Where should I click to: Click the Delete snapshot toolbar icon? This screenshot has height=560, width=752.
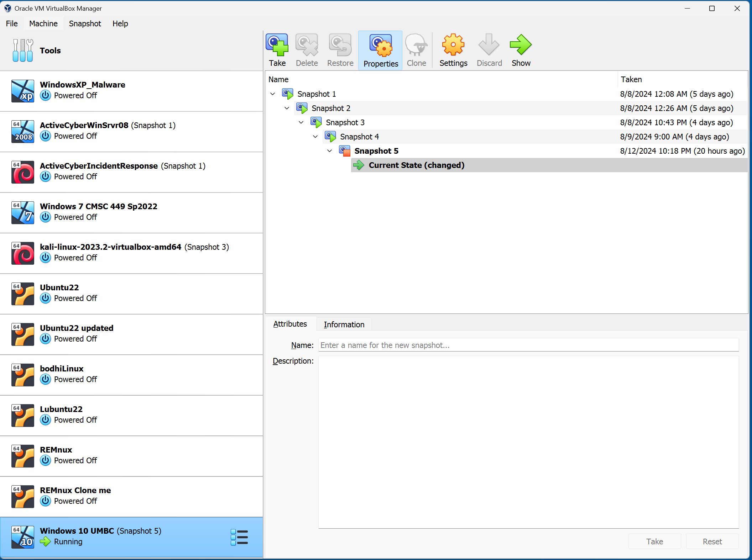coord(307,45)
